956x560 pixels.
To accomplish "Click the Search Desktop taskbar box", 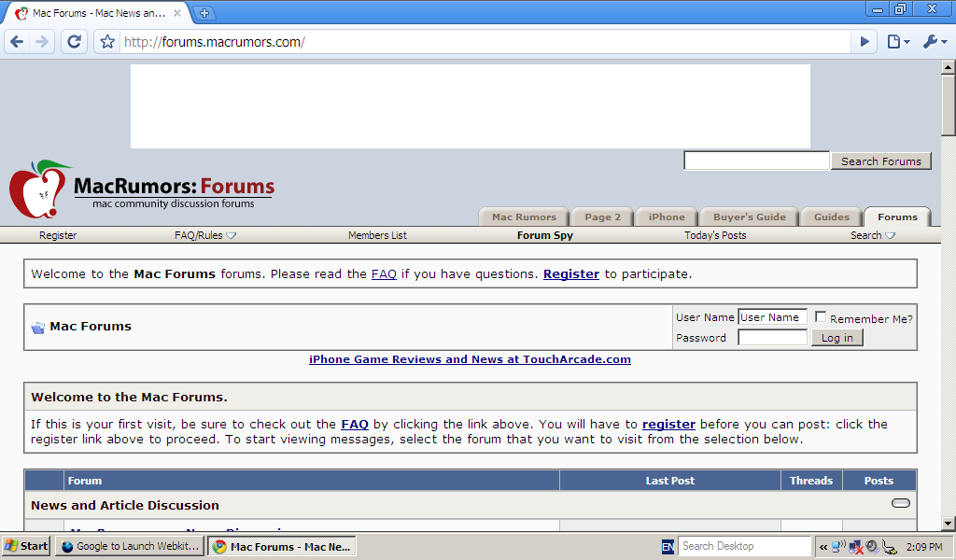I will [744, 547].
